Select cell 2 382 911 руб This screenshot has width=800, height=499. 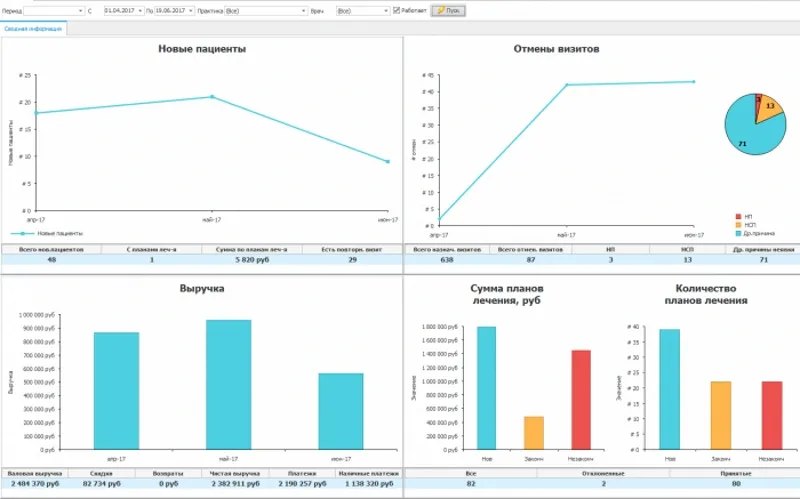pos(235,484)
